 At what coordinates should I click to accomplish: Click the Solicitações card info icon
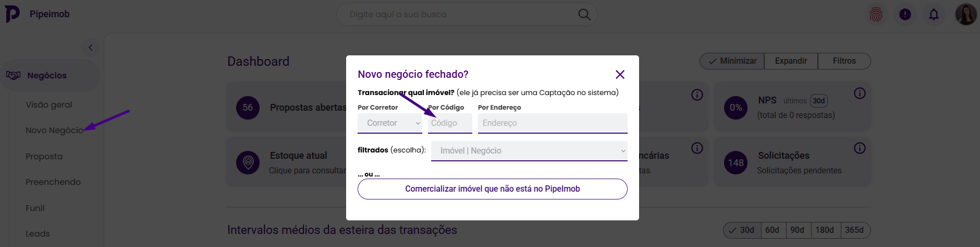(x=860, y=148)
